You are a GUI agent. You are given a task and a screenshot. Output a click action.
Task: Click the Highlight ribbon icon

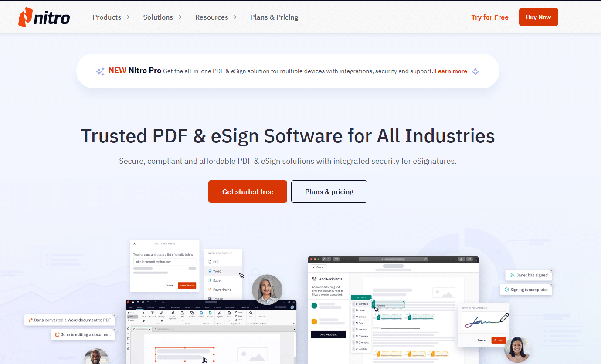[x=220, y=313]
